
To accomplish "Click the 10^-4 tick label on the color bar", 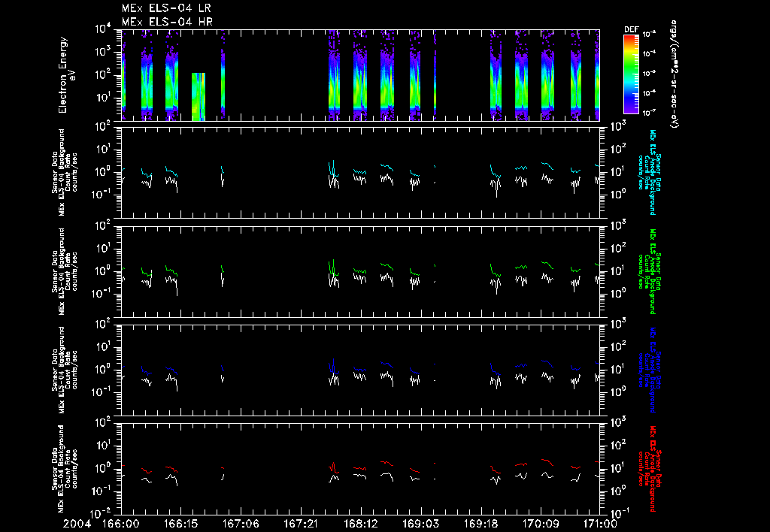I will click(649, 53).
